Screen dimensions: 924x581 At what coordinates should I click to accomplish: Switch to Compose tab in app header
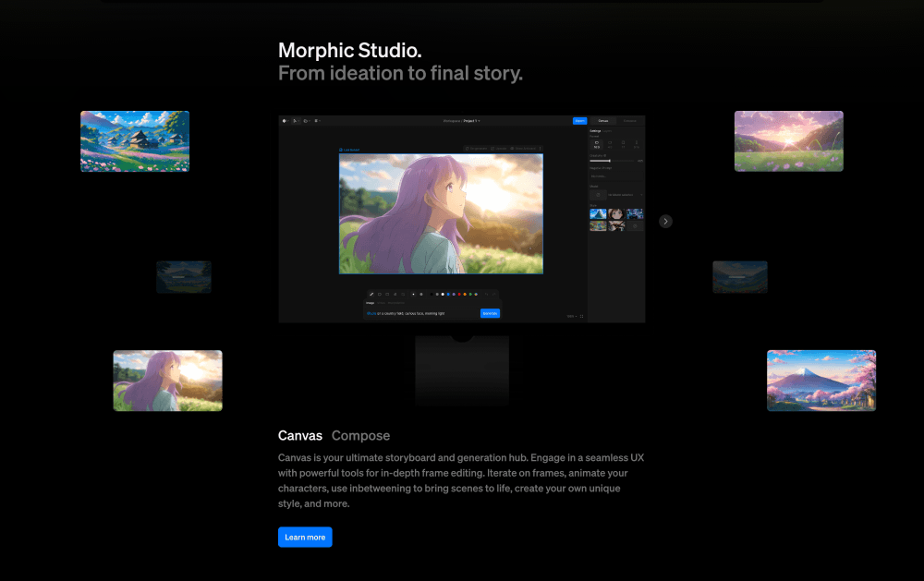coord(630,121)
